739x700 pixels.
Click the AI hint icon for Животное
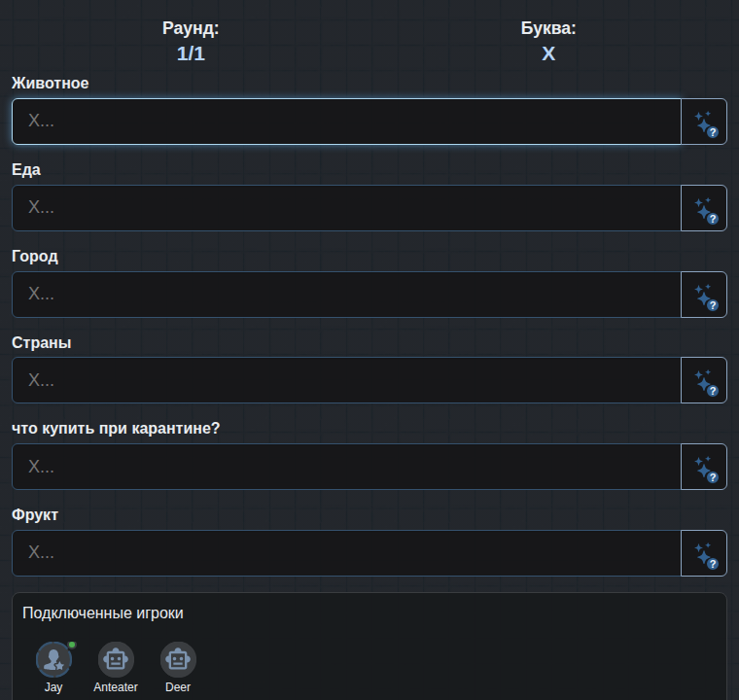(x=704, y=122)
